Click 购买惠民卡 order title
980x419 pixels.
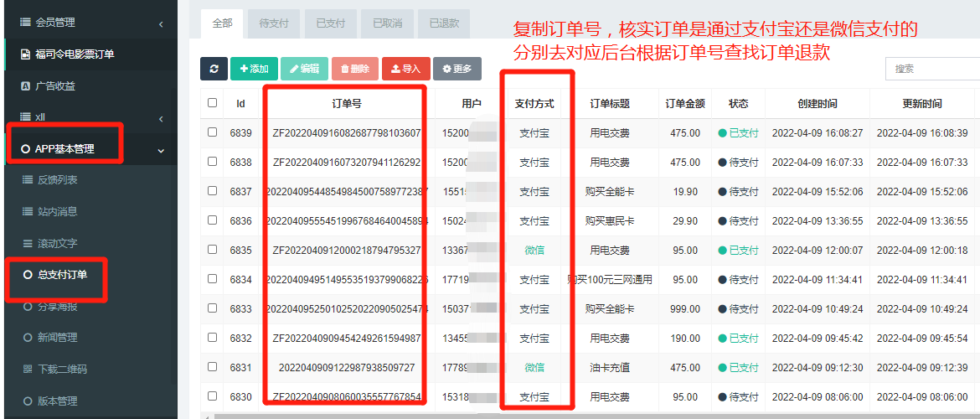click(x=610, y=220)
